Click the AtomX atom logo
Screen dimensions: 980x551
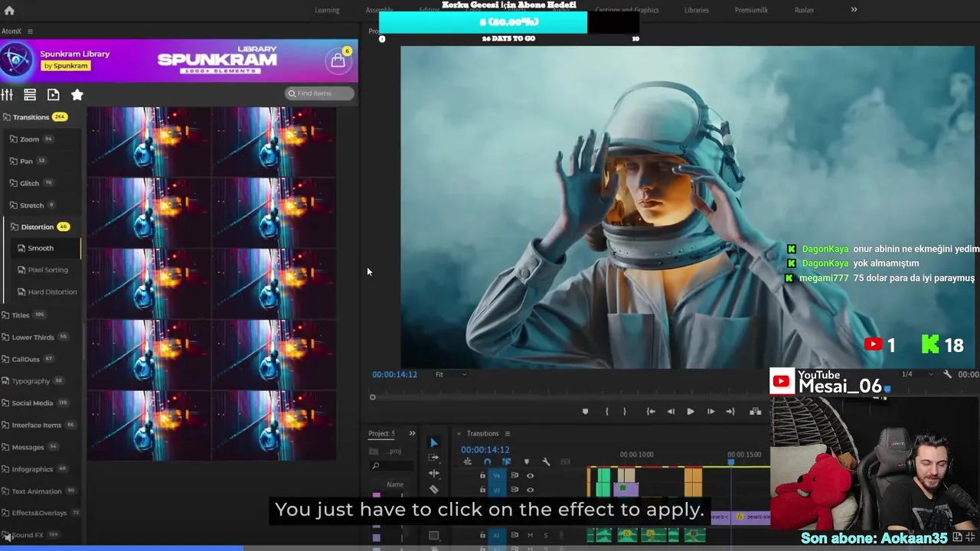(17, 60)
